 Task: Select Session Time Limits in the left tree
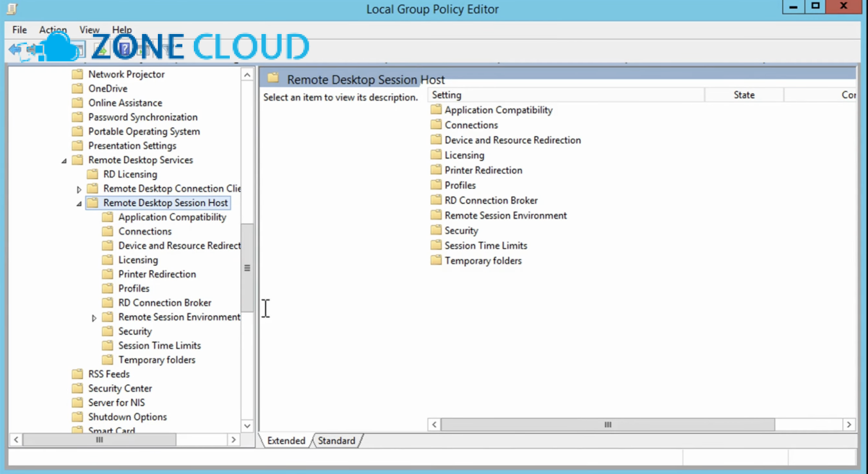[159, 346]
